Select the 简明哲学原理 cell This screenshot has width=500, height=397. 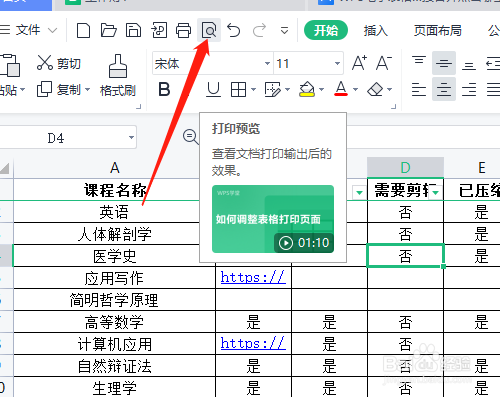114,300
